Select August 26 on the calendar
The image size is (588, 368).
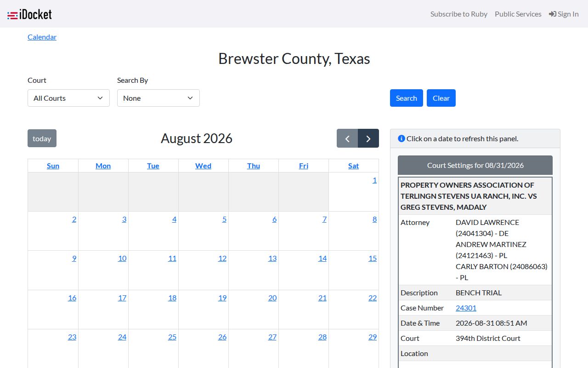[222, 337]
